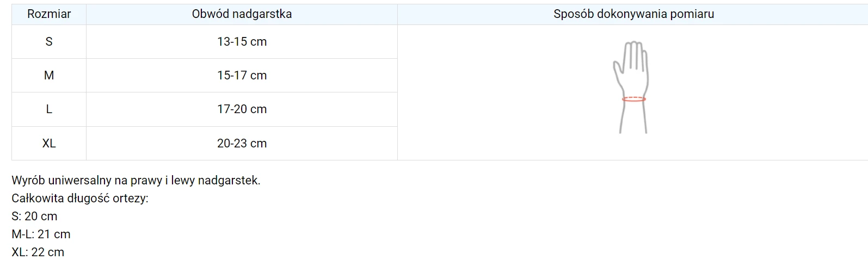Click the Całkowita długość ortezy text
This screenshot has height=260, width=868.
80,199
